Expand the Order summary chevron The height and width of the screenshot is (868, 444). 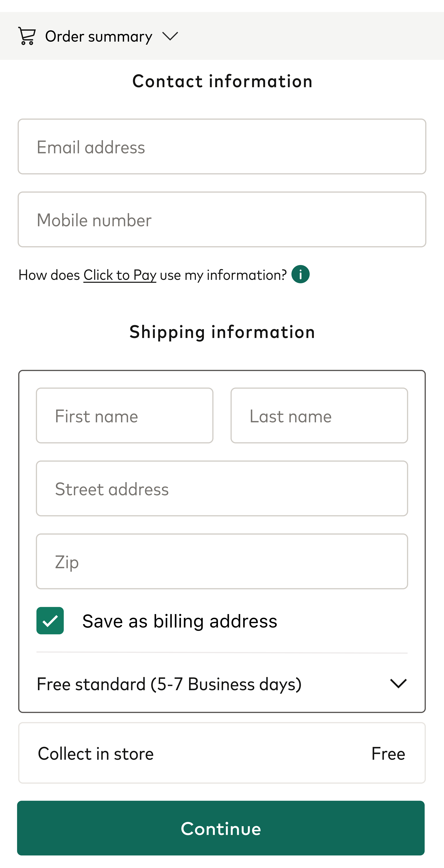click(170, 36)
